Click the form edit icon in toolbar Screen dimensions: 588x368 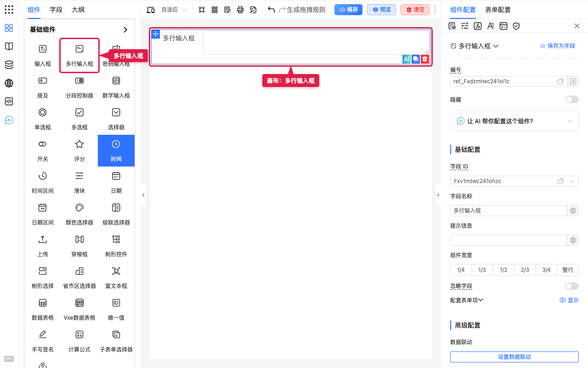(x=227, y=10)
